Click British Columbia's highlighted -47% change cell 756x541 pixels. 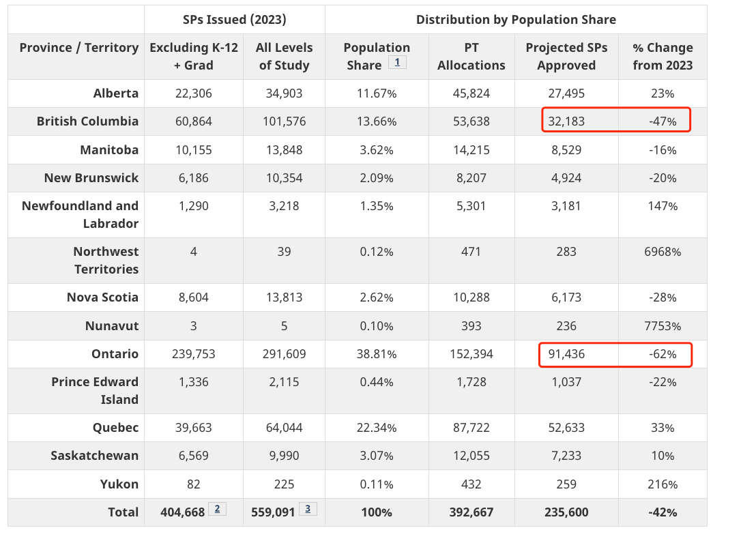(663, 121)
